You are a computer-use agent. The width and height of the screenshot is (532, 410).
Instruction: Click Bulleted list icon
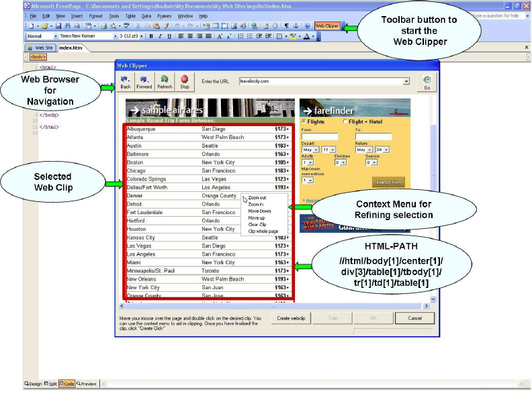point(250,36)
